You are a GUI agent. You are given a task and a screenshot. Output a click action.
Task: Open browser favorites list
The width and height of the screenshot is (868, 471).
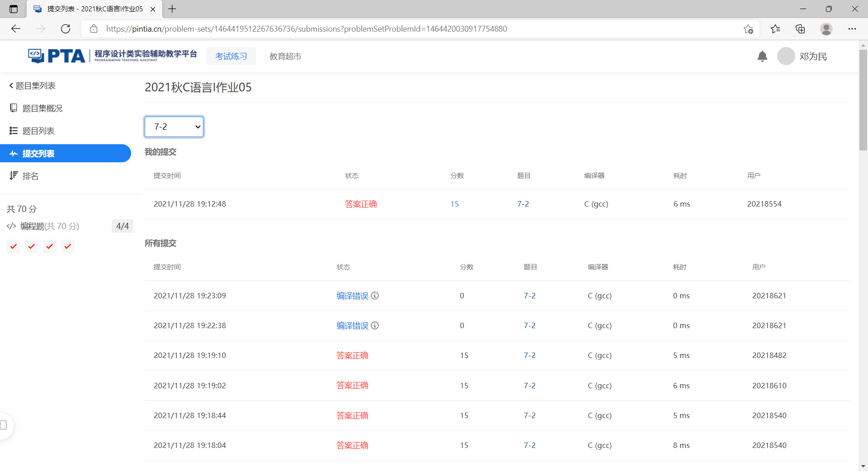(x=775, y=29)
